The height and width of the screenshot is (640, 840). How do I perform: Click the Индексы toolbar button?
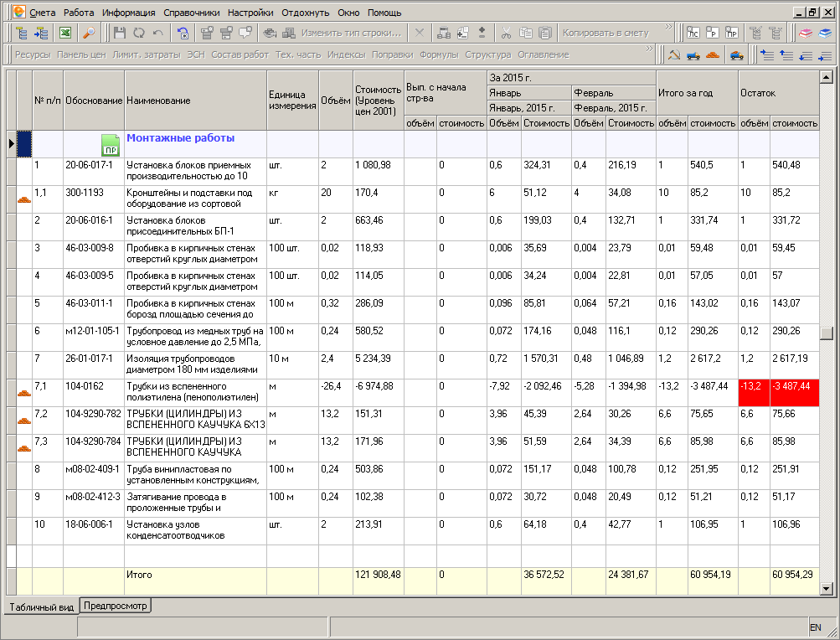click(x=346, y=54)
